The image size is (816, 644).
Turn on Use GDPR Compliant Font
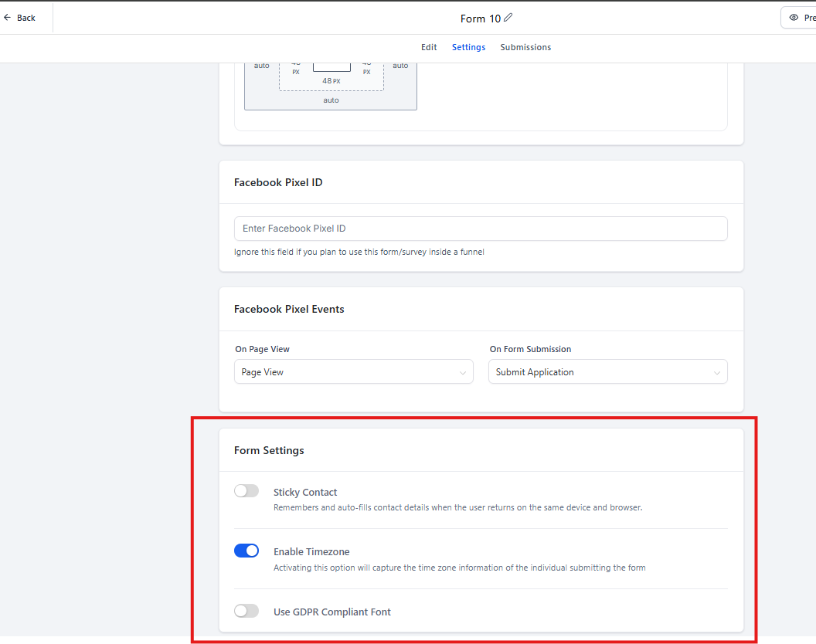(x=246, y=611)
